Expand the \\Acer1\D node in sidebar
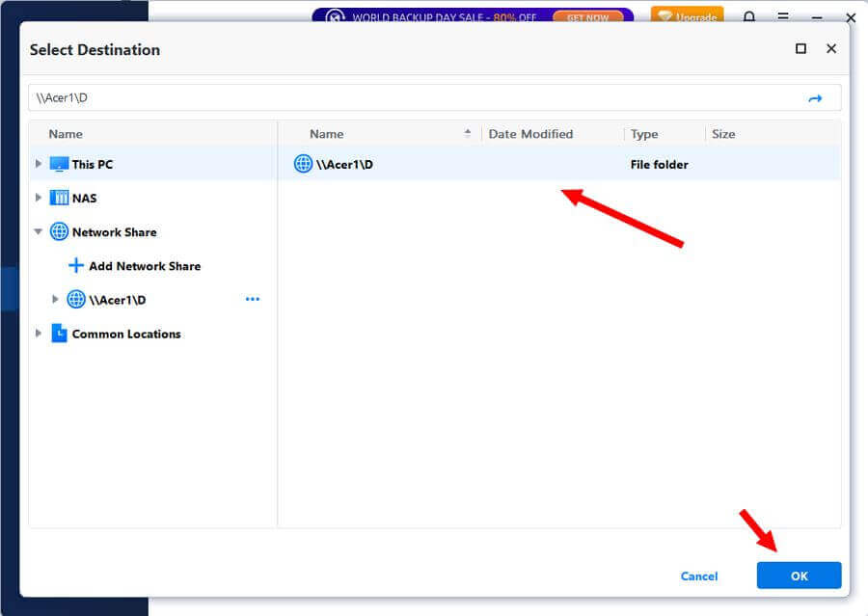Viewport: 868px width, 616px height. click(55, 300)
